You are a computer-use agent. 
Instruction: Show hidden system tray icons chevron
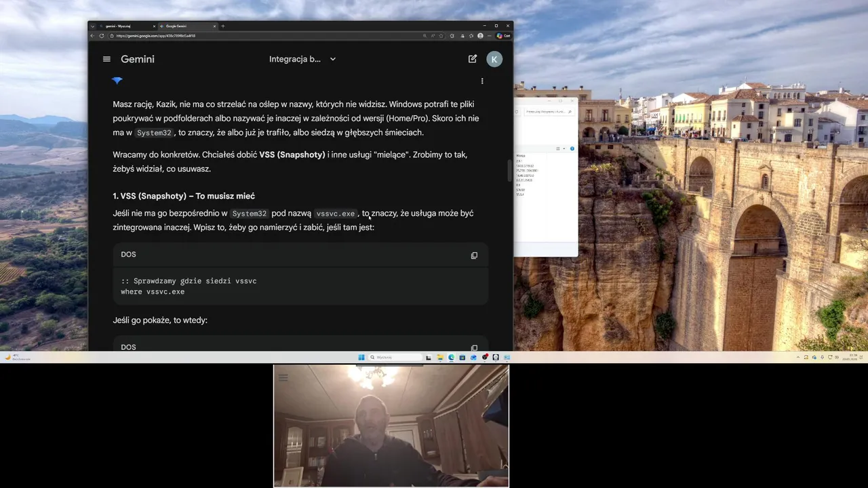pos(798,357)
